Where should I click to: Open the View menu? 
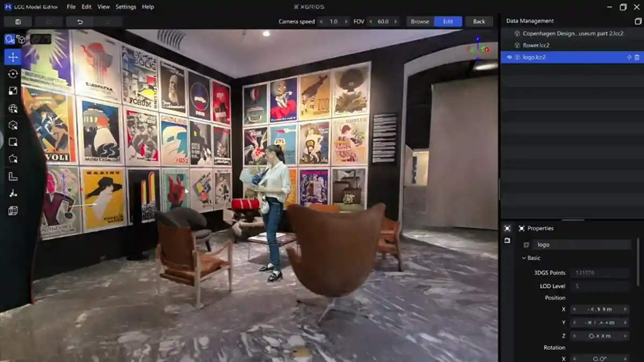click(x=104, y=7)
